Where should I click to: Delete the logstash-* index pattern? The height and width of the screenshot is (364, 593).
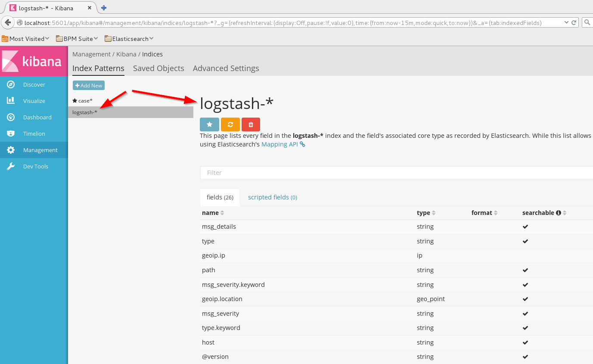(x=251, y=124)
